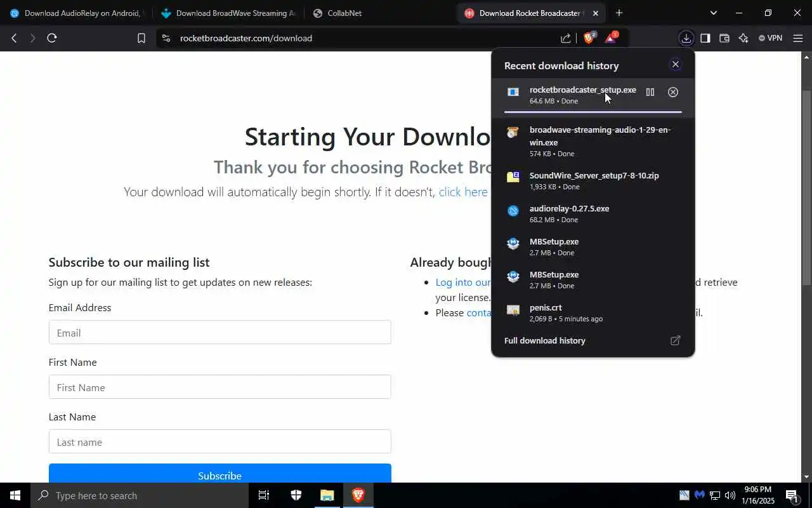Click the audiorelay file icon
The image size is (812, 508).
[513, 211]
